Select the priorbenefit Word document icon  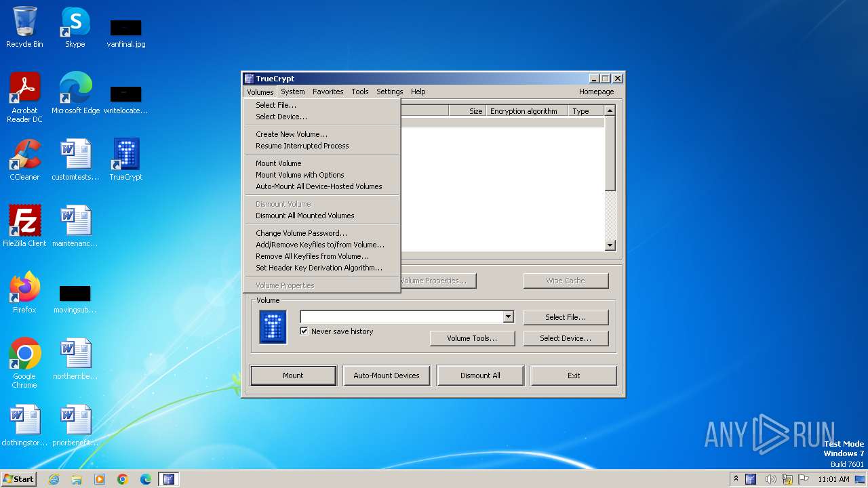pyautogui.click(x=75, y=426)
